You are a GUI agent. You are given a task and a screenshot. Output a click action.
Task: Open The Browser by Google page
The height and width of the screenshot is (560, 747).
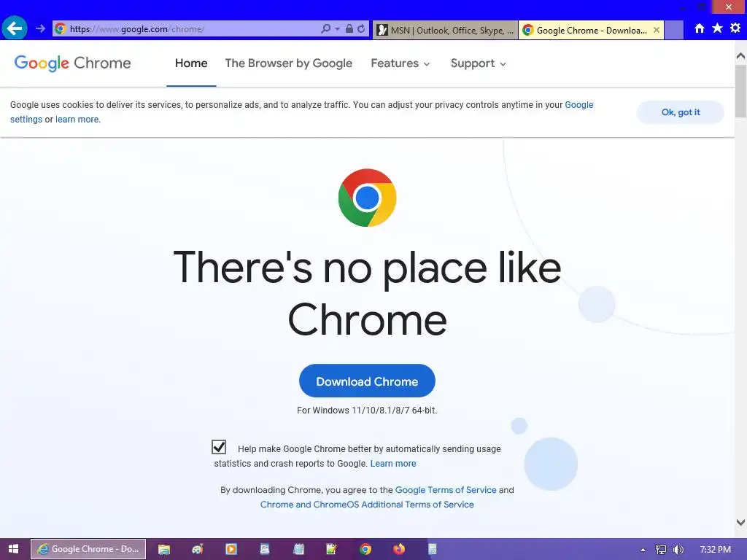tap(289, 63)
